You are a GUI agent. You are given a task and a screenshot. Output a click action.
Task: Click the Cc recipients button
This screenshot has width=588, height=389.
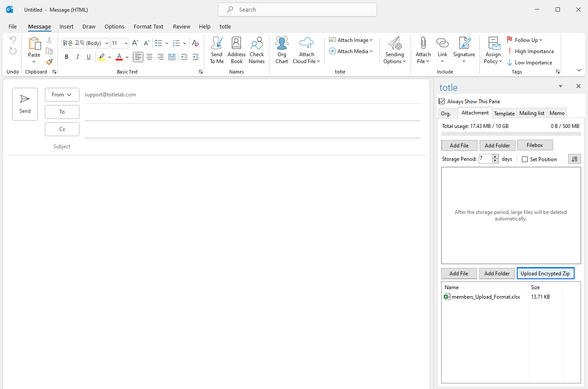point(62,129)
